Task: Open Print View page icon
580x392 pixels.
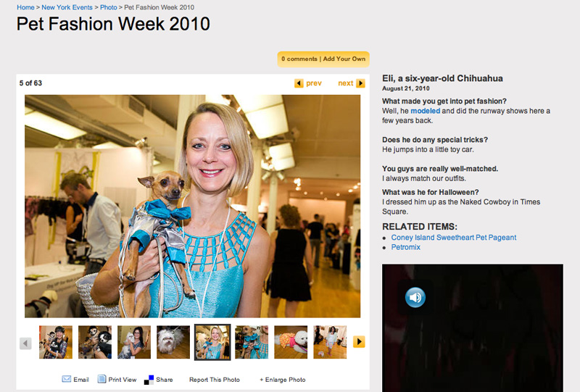Action: (x=101, y=379)
